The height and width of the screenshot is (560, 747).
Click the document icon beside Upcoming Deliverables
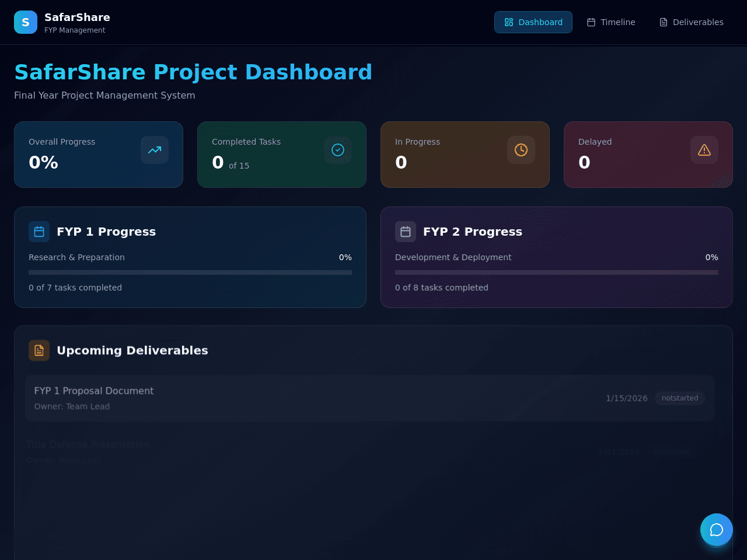coord(39,351)
